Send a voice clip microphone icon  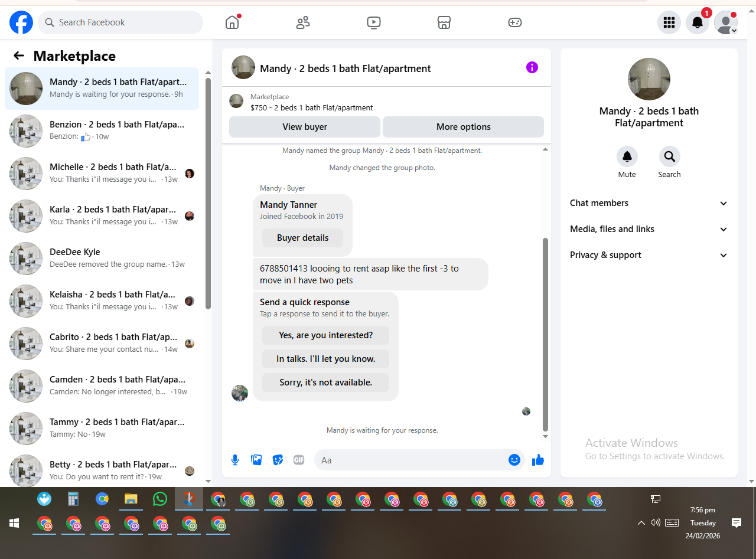tap(235, 460)
